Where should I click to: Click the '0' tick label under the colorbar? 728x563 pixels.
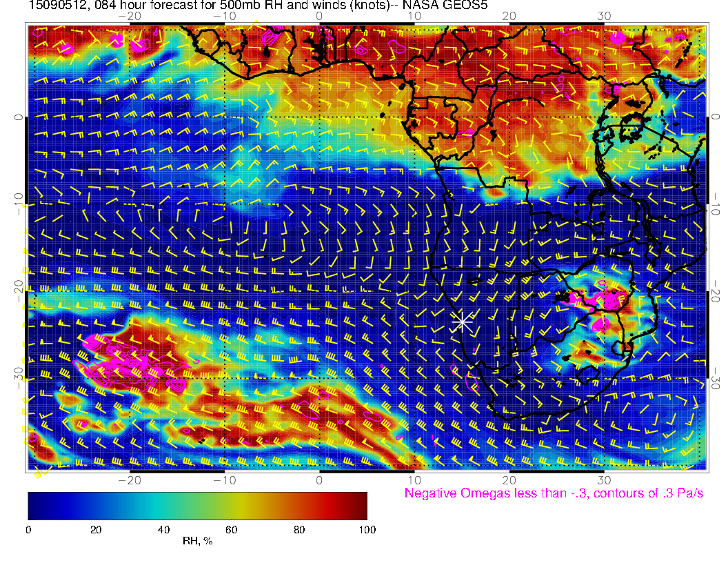click(28, 530)
